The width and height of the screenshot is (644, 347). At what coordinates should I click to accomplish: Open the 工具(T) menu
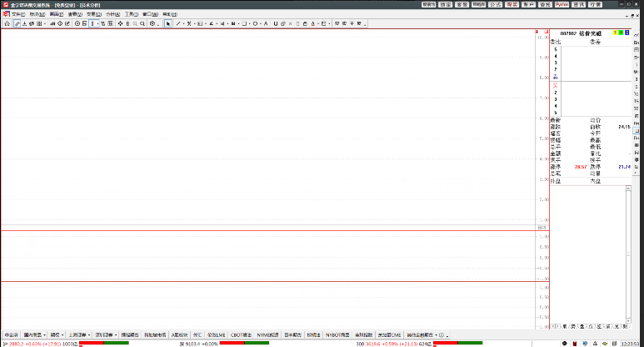coord(132,14)
